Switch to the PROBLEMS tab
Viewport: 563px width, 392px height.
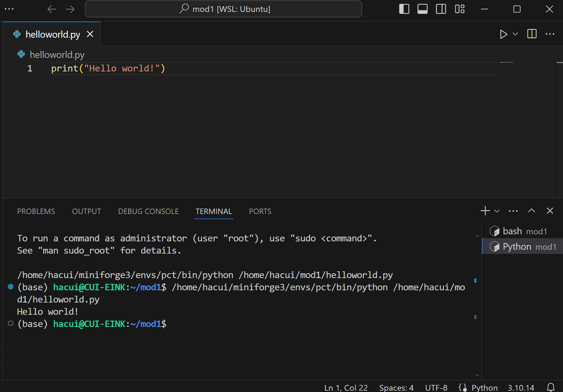(x=36, y=211)
